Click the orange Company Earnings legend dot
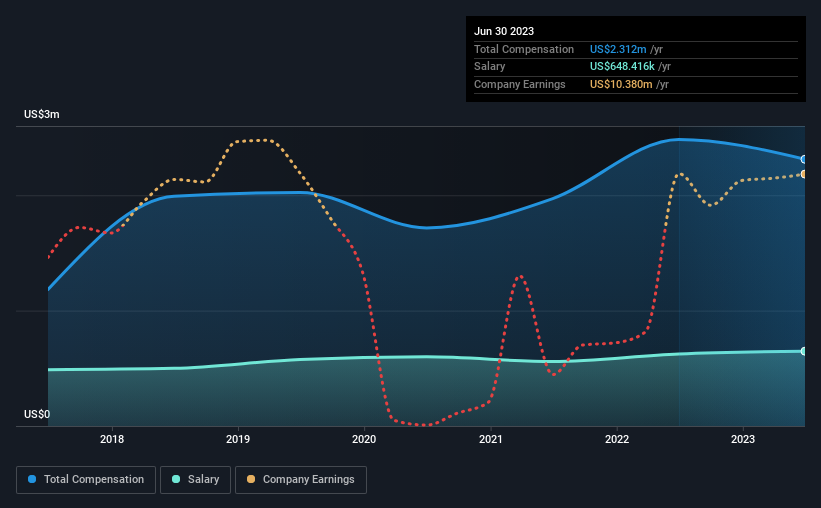The width and height of the screenshot is (821, 508). tap(251, 479)
